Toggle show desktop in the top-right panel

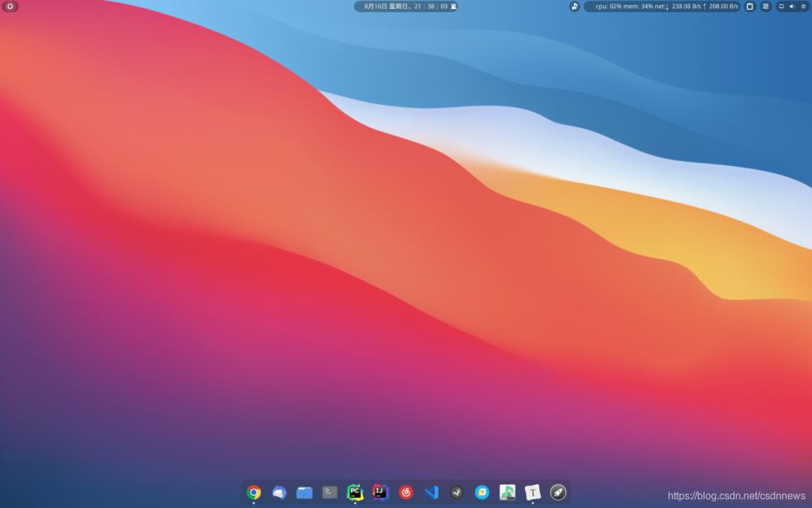click(782, 7)
